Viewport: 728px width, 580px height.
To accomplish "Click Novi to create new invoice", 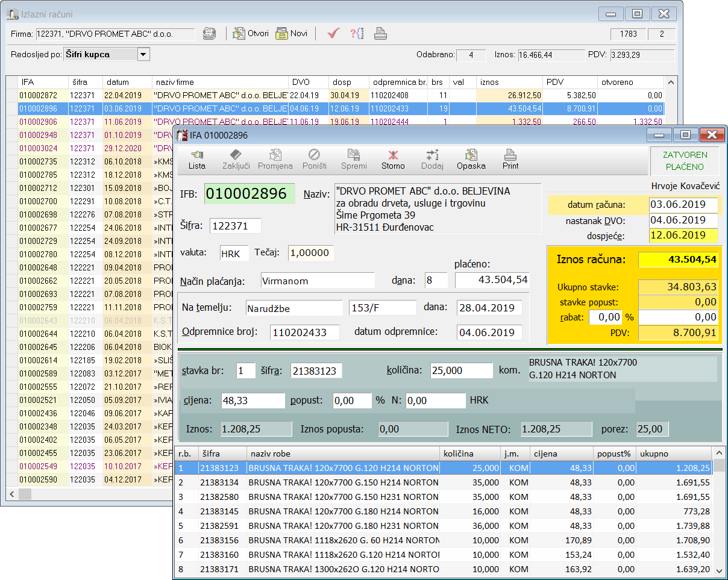I will [292, 34].
